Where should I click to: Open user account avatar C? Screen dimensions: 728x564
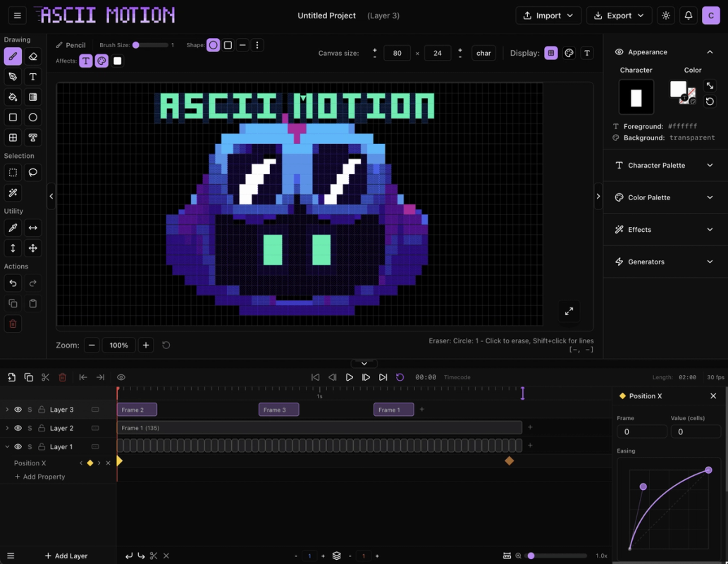(711, 16)
